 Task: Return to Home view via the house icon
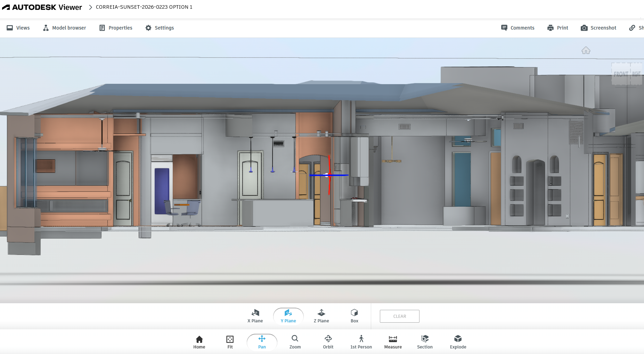(x=586, y=50)
